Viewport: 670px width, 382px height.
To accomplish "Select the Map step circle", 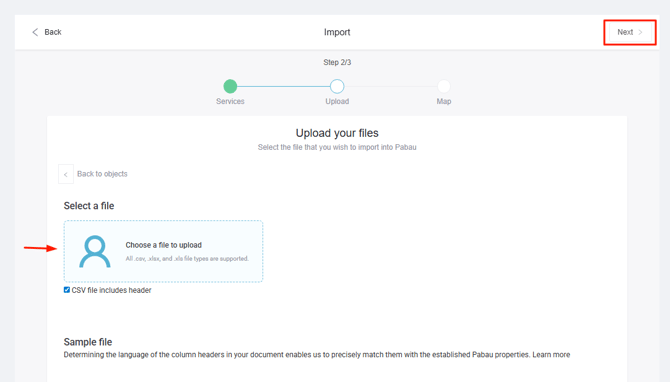I will pos(444,86).
